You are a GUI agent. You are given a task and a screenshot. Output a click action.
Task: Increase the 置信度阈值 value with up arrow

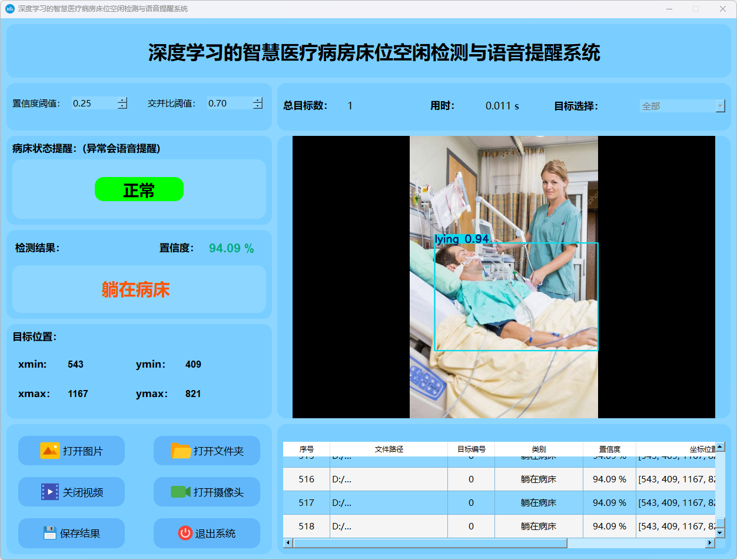pyautogui.click(x=122, y=100)
